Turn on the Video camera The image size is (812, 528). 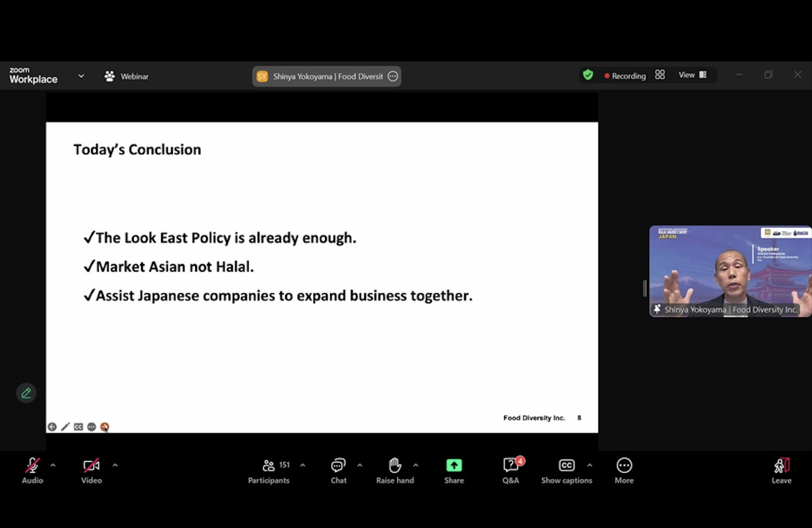91,470
